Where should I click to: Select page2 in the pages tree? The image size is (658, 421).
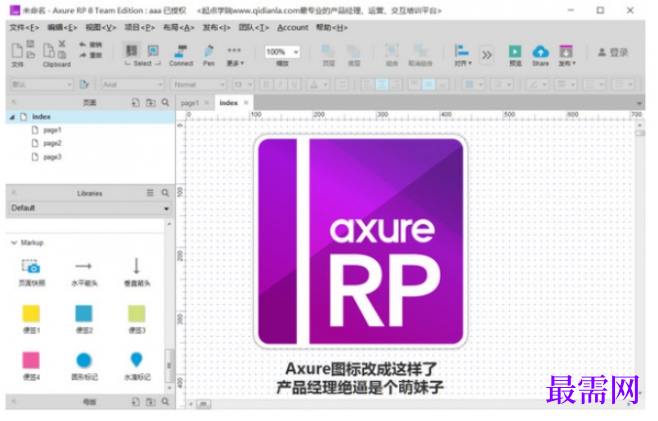tap(52, 144)
